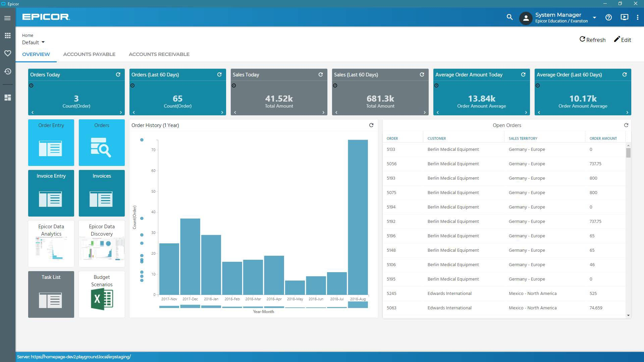Click the Refresh button at top right

[x=592, y=40]
